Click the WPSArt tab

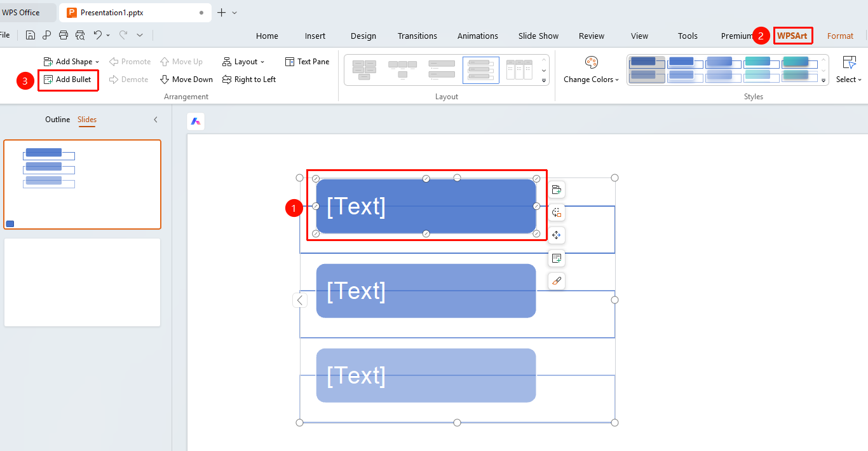(x=792, y=36)
